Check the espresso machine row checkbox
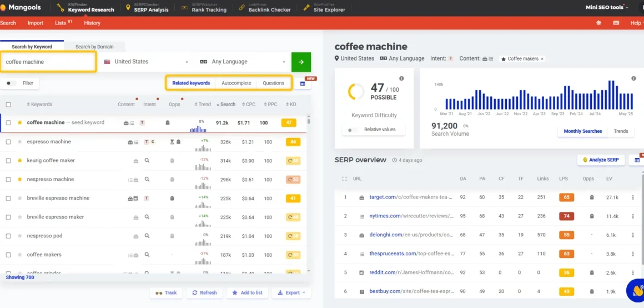 click(8, 142)
